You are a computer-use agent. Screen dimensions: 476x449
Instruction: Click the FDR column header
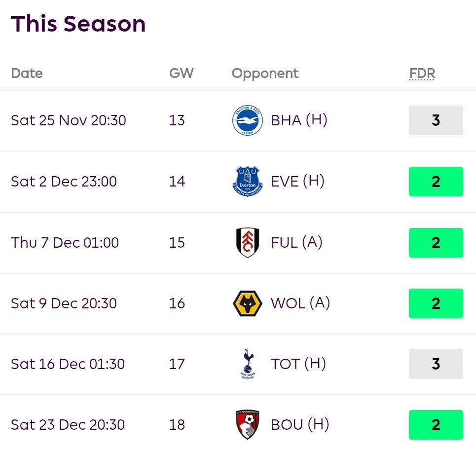pyautogui.click(x=422, y=74)
